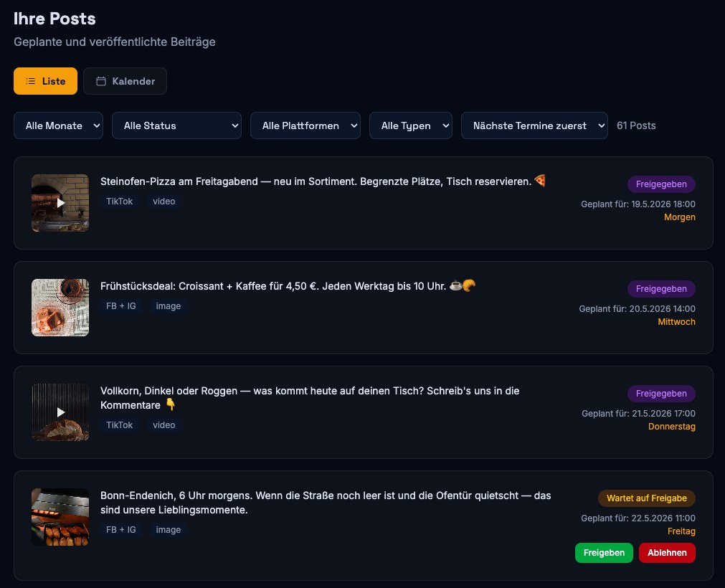Screen dimensions: 725x588
Task: Open the Alle Monate dropdown
Action: (58, 125)
